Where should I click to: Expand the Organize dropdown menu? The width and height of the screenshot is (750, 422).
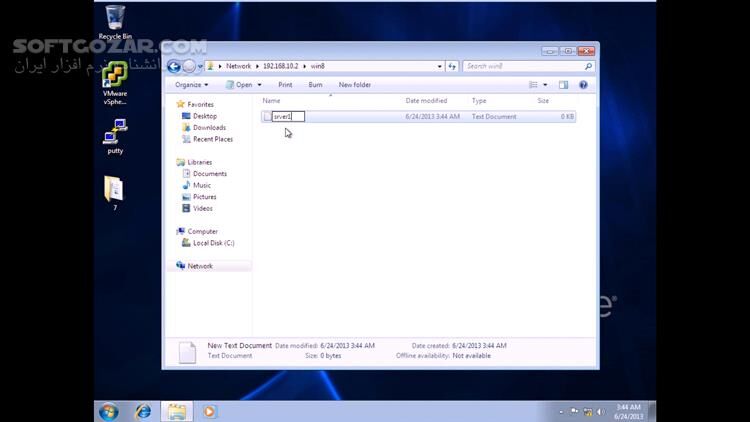(191, 85)
